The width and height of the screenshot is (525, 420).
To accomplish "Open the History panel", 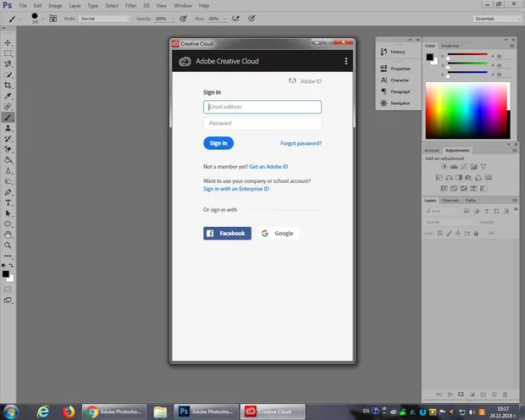I will (x=397, y=52).
